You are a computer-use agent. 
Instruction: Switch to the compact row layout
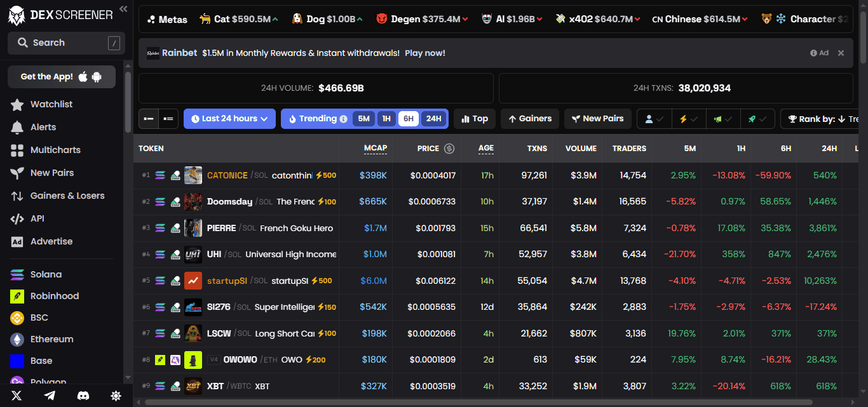click(x=149, y=119)
